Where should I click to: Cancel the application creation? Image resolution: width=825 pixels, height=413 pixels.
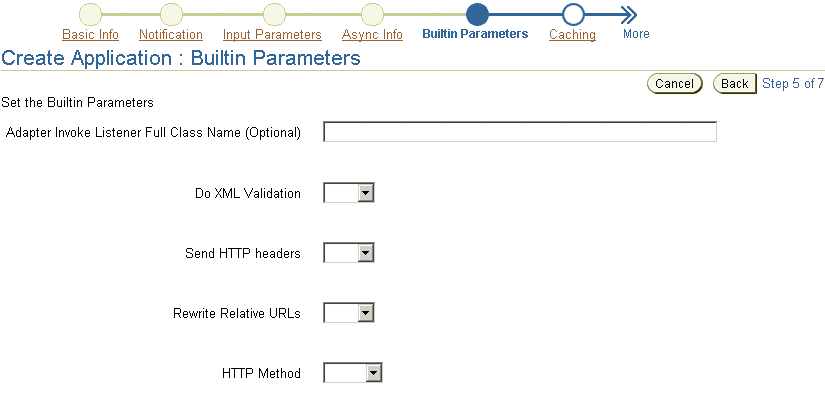click(675, 84)
